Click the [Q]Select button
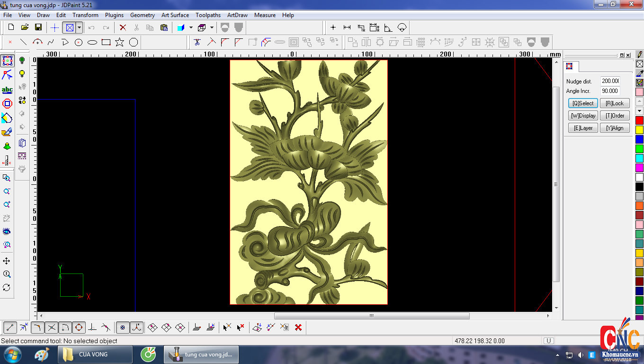Image resolution: width=644 pixels, height=364 pixels. coord(583,103)
